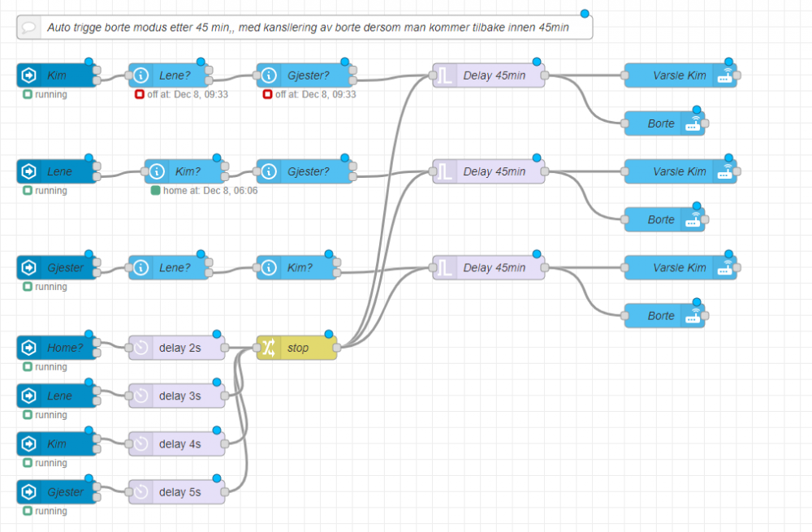
Task: Click the shuffle icon on the stop node
Action: point(269,348)
